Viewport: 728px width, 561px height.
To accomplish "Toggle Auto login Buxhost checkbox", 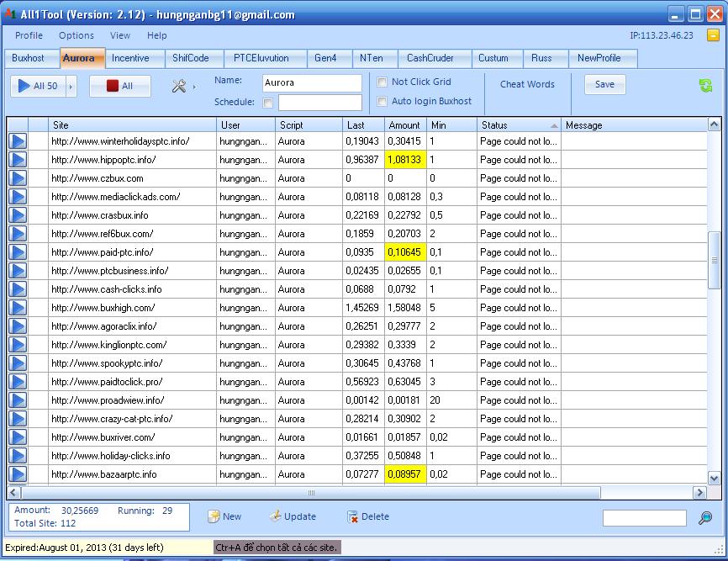I will (x=382, y=102).
